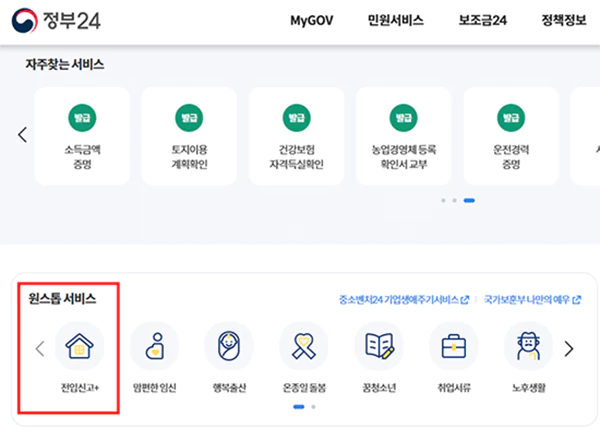Go to second page dot of 원스톱 서비스
This screenshot has height=440, width=600.
[x=313, y=407]
